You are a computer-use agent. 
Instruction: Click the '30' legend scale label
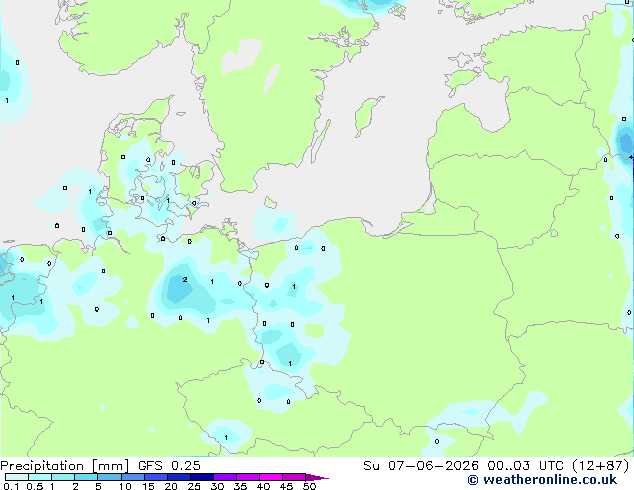217,486
